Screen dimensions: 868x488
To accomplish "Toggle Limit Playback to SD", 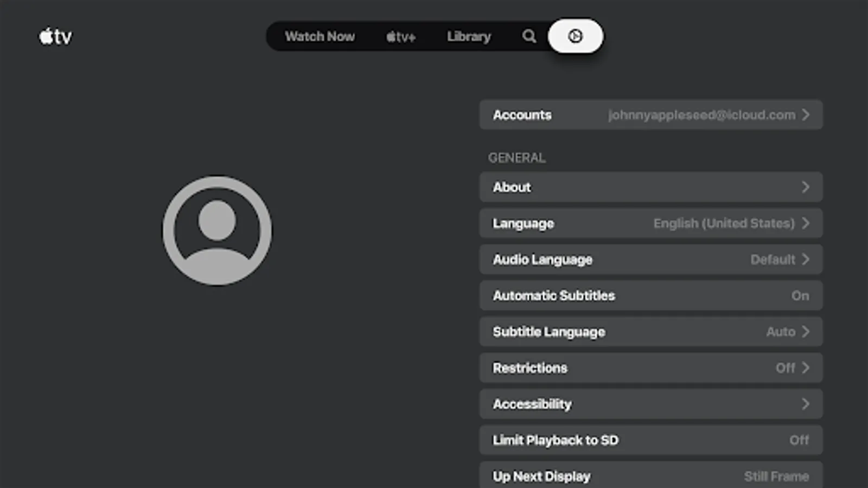I will coord(651,440).
